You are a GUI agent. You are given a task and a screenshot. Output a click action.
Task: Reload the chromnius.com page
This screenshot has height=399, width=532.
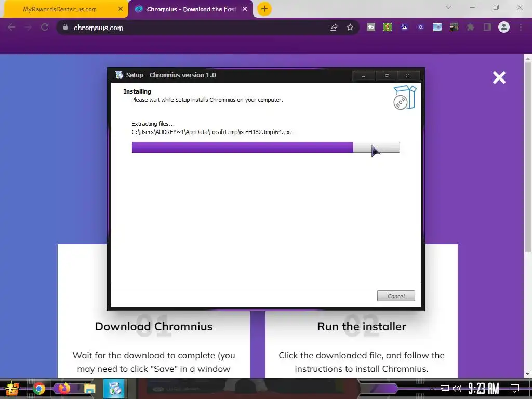pos(45,27)
